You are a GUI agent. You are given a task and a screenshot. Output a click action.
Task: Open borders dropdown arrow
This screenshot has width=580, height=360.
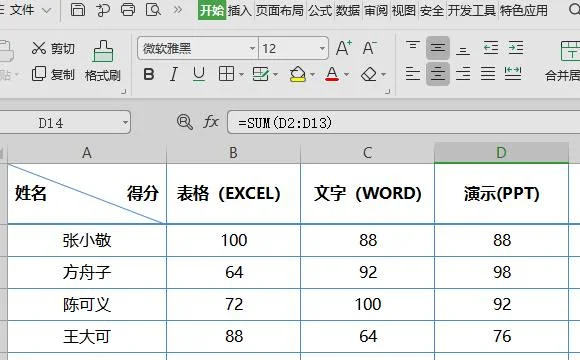(x=241, y=75)
